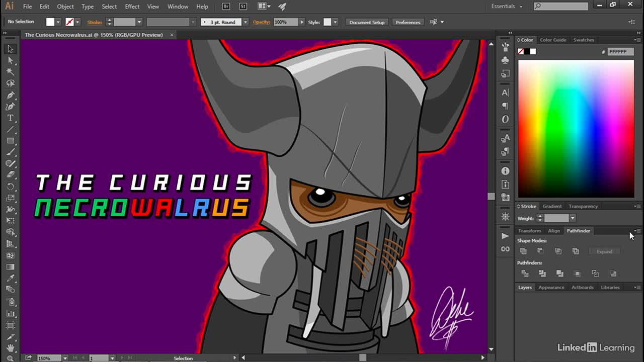The height and width of the screenshot is (362, 644).
Task: Select the Rotate tool
Action: coord(10,187)
